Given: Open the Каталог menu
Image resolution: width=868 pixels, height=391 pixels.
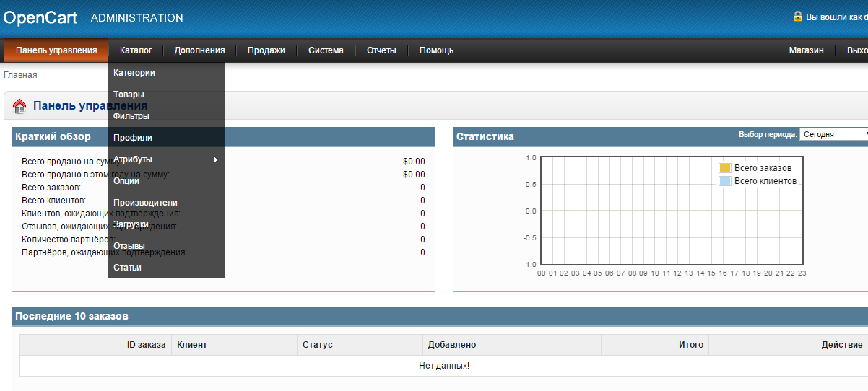Looking at the screenshot, I should 136,50.
